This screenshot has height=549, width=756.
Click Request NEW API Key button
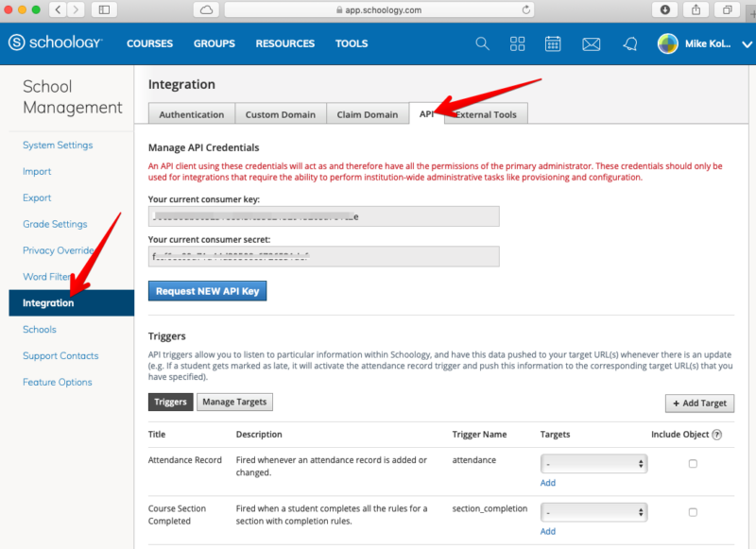tap(207, 291)
